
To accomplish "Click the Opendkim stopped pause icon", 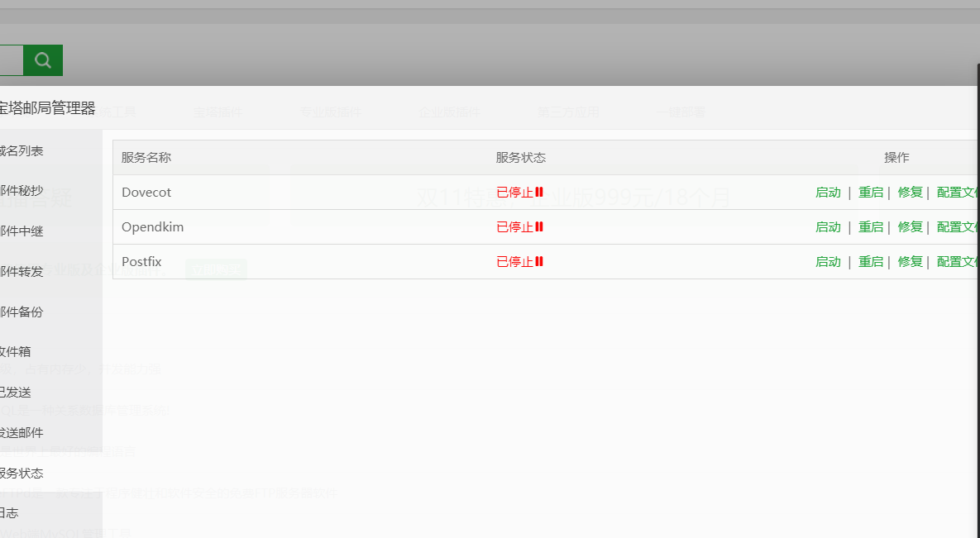I will click(x=539, y=226).
